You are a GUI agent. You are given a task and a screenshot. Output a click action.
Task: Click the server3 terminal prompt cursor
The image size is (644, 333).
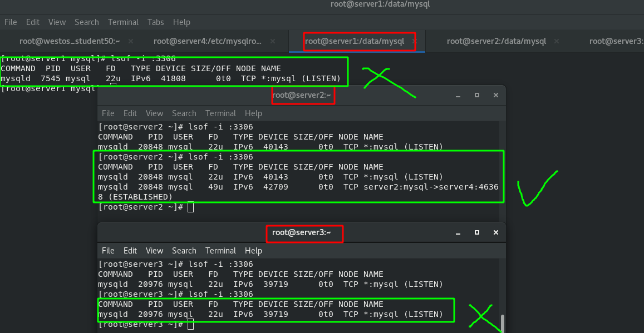pyautogui.click(x=190, y=325)
